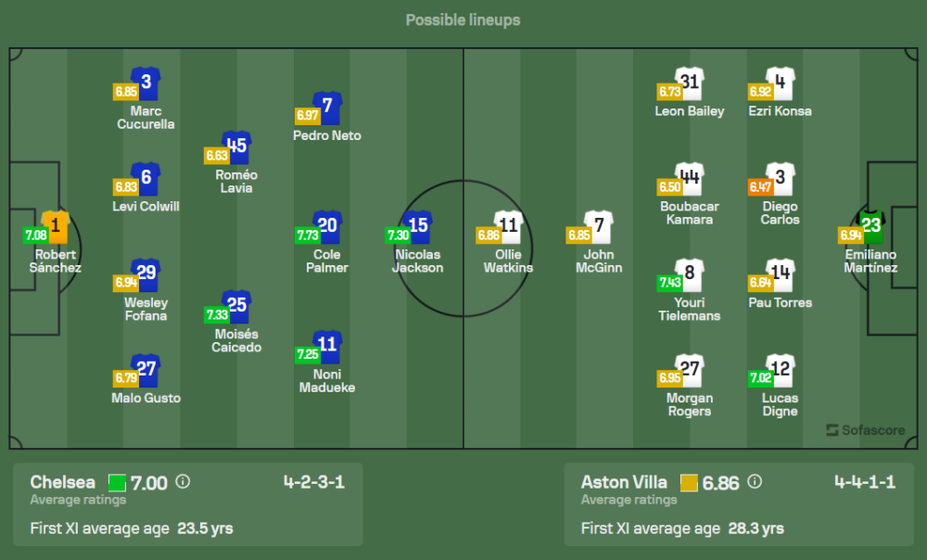Select Marc Cucurella's number 3 shirt
Viewport: 927px width, 560px height.
pos(146,82)
